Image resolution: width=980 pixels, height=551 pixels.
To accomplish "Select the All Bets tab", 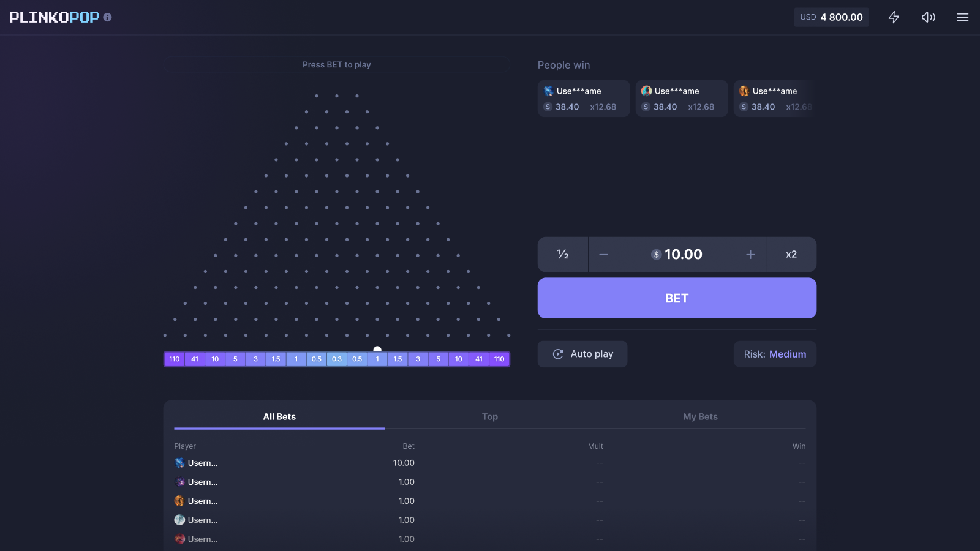I will click(279, 417).
